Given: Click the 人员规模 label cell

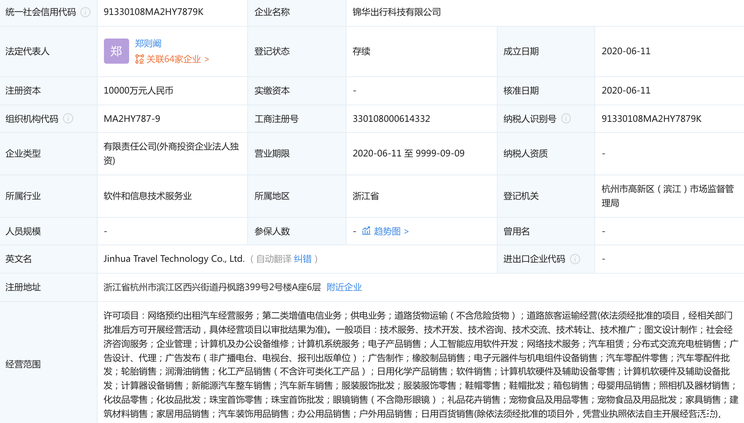Looking at the screenshot, I should click(48, 231).
